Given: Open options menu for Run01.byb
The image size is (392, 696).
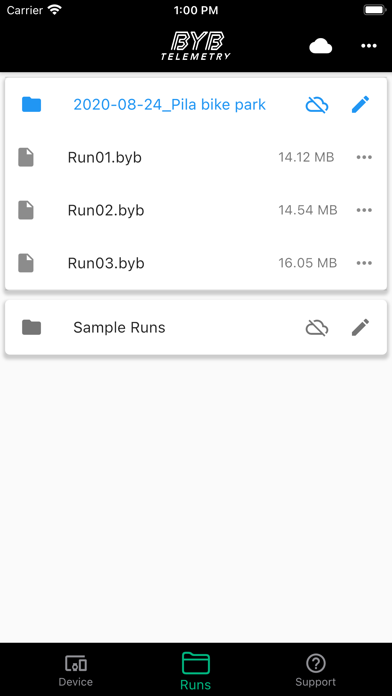Looking at the screenshot, I should [x=364, y=157].
